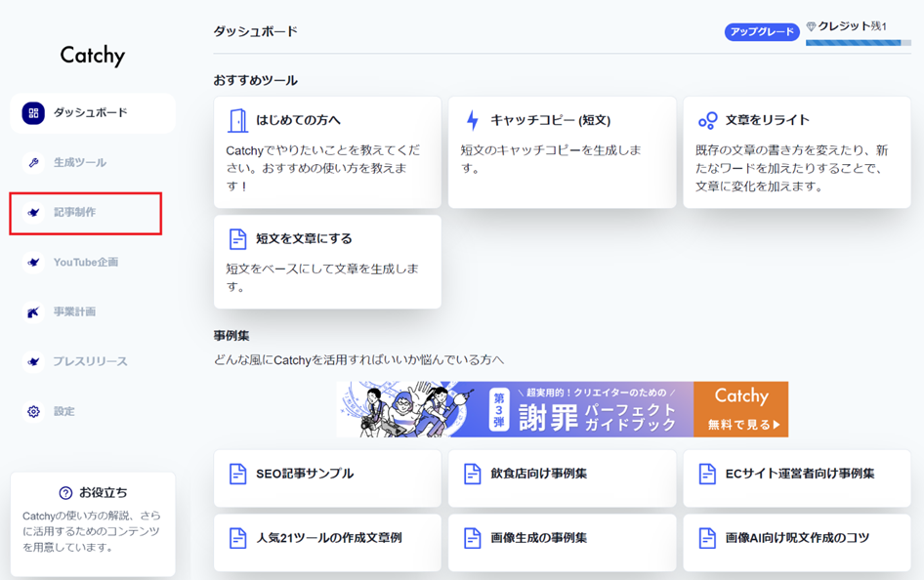Open the SEO記事サンプル case link

327,478
